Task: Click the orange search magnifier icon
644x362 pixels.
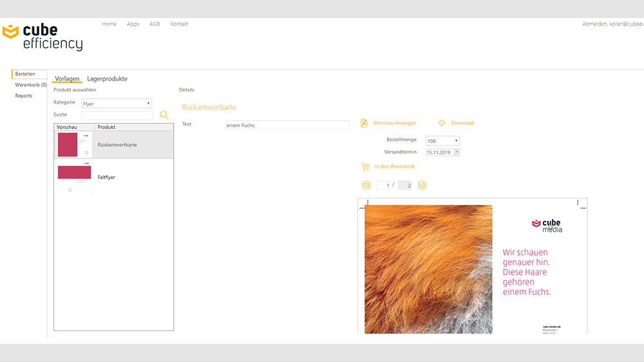Action: coord(164,115)
